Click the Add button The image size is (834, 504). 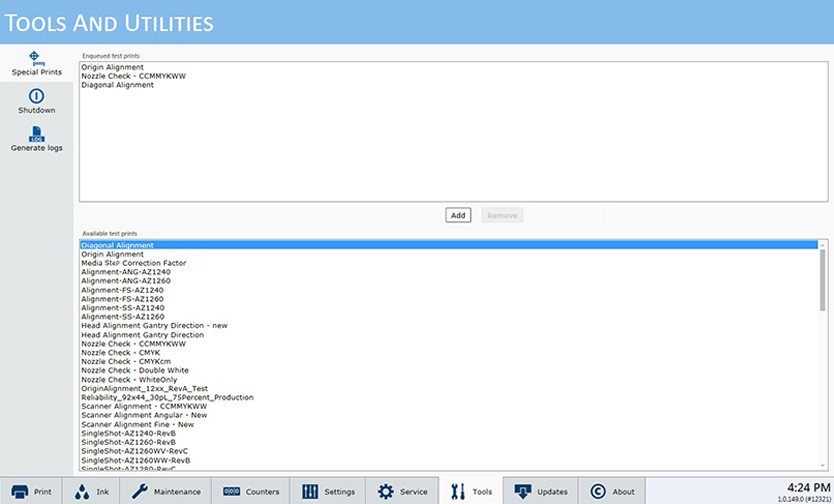pos(458,215)
